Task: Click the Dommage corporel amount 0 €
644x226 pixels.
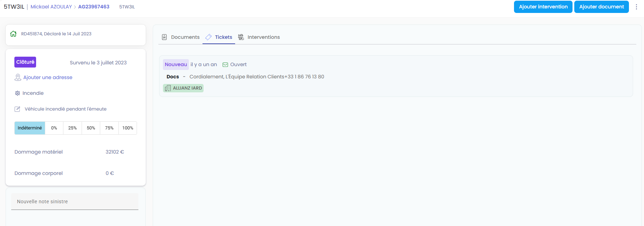Action: tap(110, 173)
